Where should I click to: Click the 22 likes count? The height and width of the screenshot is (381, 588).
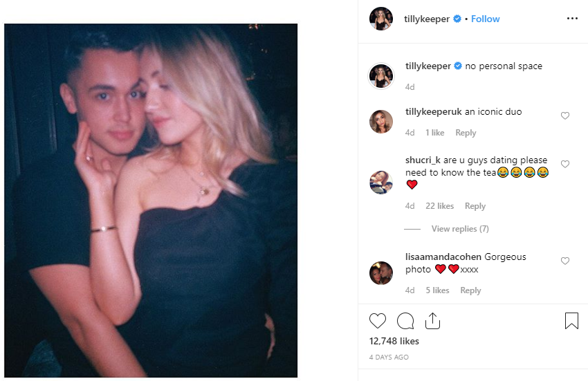tap(440, 206)
